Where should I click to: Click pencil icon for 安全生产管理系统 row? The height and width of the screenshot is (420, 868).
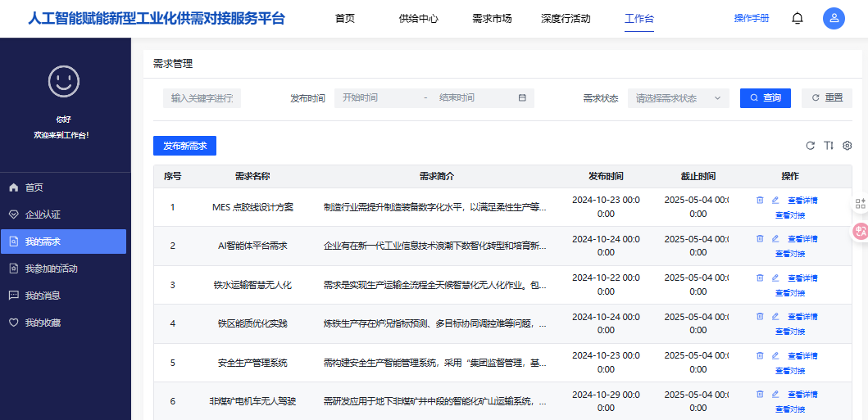pyautogui.click(x=775, y=355)
